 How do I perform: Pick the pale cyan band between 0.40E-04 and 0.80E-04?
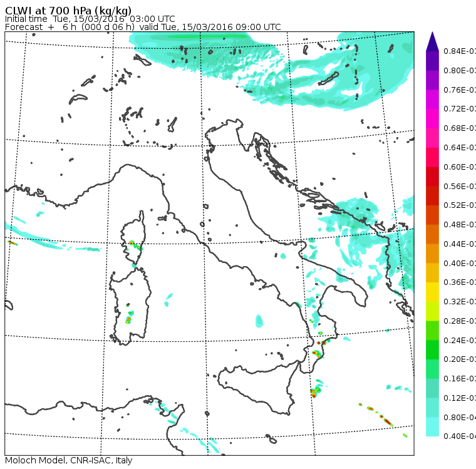point(432,427)
